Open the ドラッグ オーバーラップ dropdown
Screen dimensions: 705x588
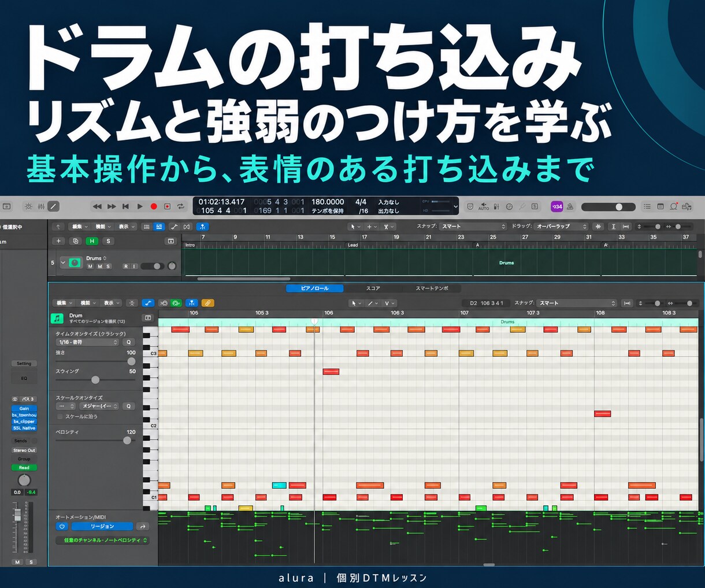(x=561, y=227)
